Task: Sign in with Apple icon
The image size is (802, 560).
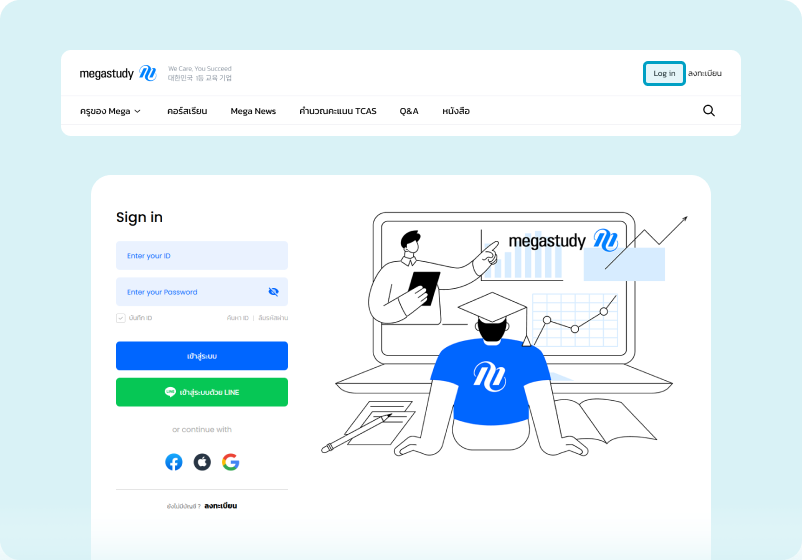Action: pyautogui.click(x=202, y=462)
